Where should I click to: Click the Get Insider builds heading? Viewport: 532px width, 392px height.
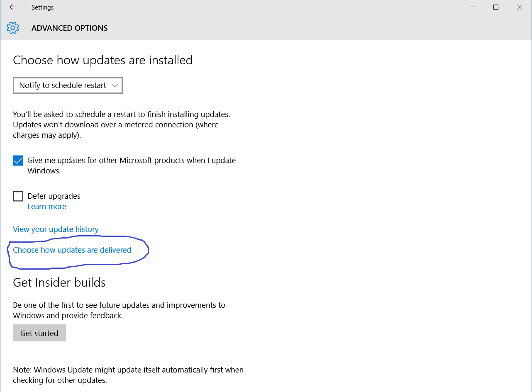coord(59,282)
